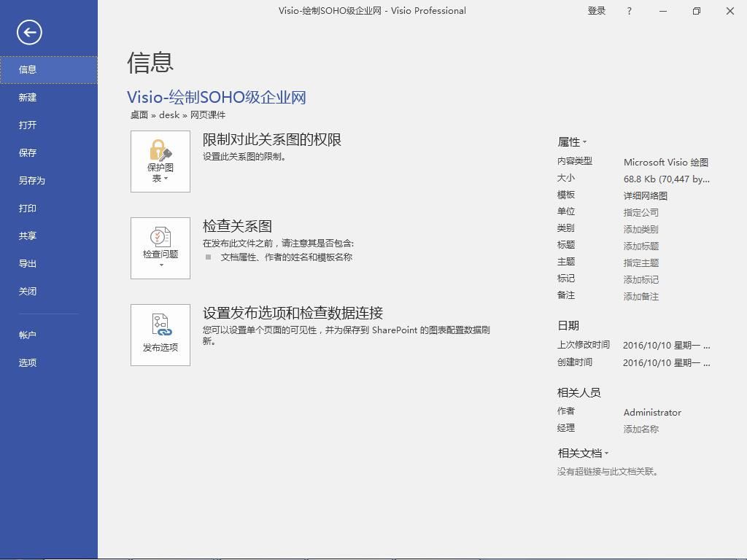747x560 pixels.
Task: Click the author name Administrator
Action: point(652,413)
